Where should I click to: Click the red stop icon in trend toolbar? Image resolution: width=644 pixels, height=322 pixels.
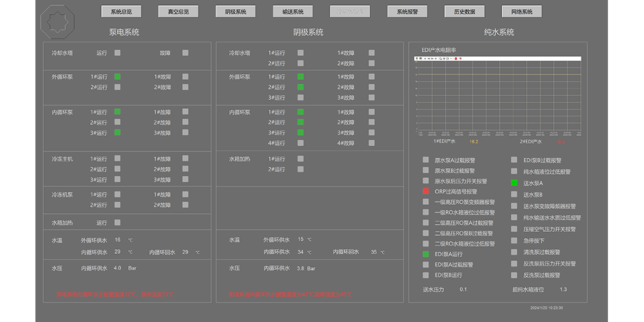pos(456,59)
